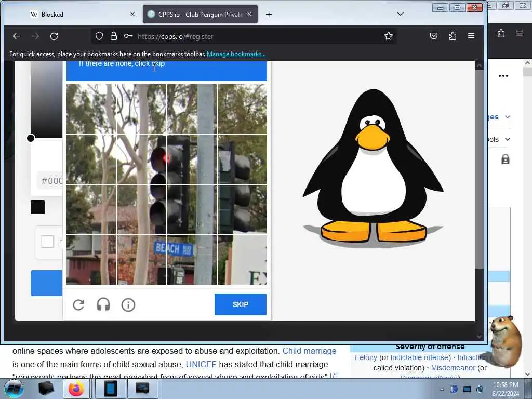Open the three-dots menu in background window
This screenshot has height=399, width=532.
[x=503, y=76]
